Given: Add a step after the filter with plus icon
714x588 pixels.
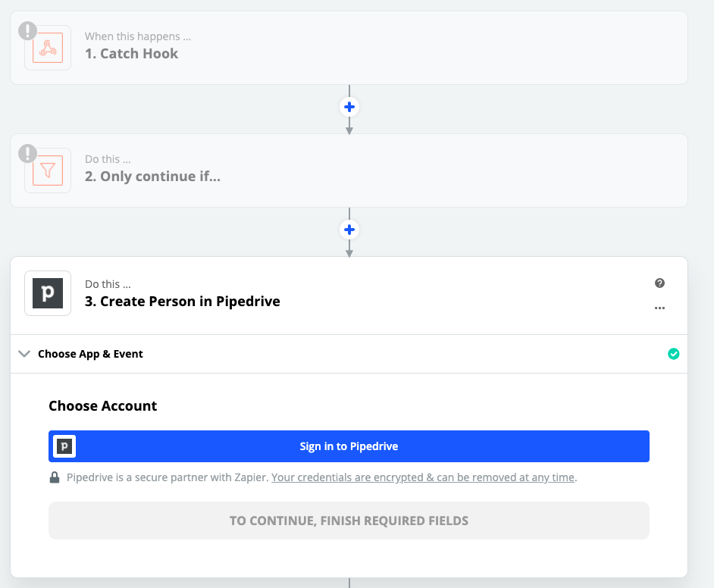Looking at the screenshot, I should pos(349,230).
